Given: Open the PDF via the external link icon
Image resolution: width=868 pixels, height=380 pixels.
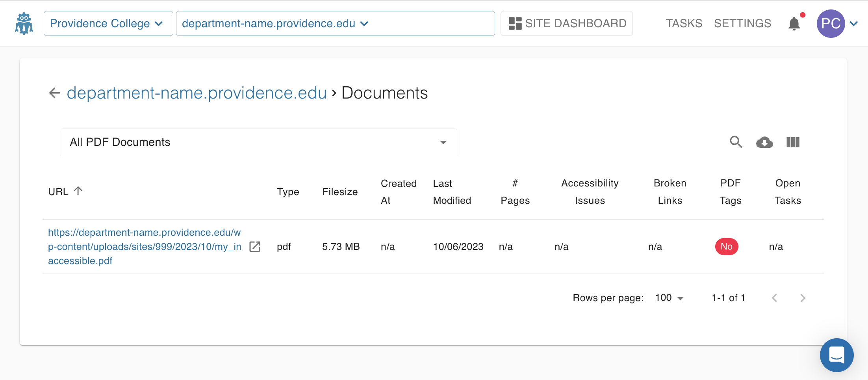Looking at the screenshot, I should 255,246.
